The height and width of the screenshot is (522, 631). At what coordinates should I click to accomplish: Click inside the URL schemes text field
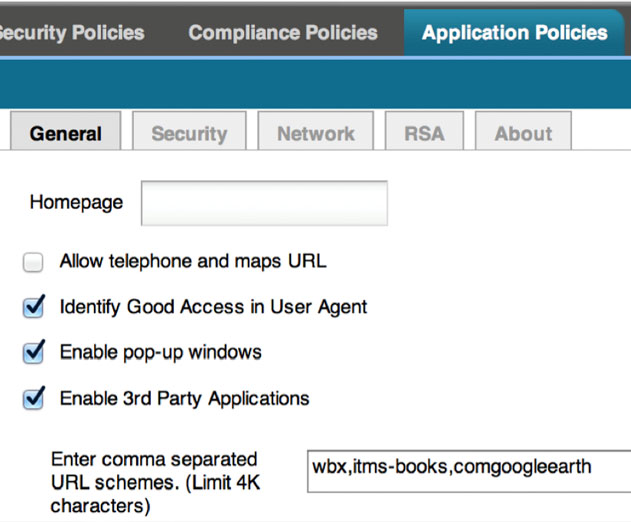point(469,471)
